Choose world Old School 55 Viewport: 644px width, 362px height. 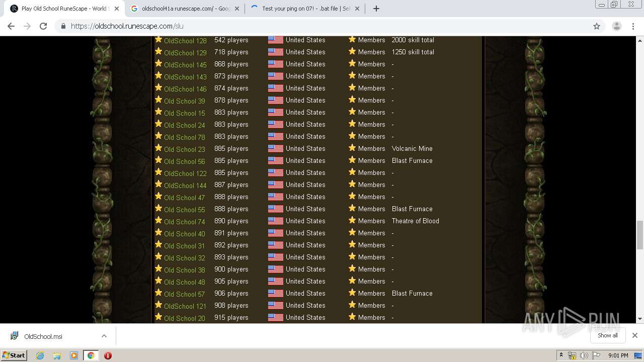tap(185, 209)
